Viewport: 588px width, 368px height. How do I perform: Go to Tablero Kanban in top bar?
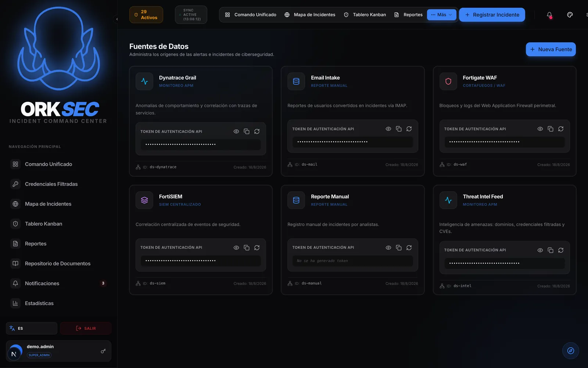tap(365, 15)
